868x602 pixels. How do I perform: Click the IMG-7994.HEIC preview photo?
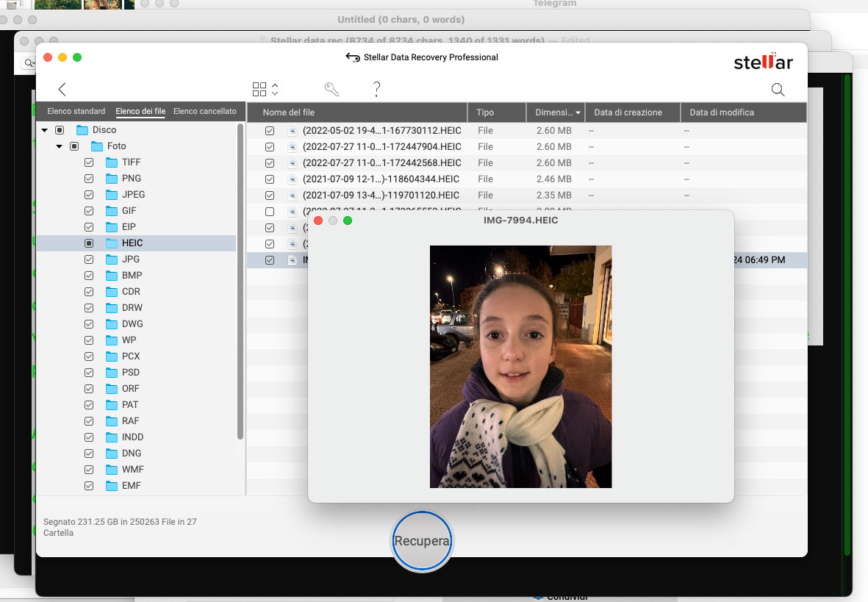(520, 366)
